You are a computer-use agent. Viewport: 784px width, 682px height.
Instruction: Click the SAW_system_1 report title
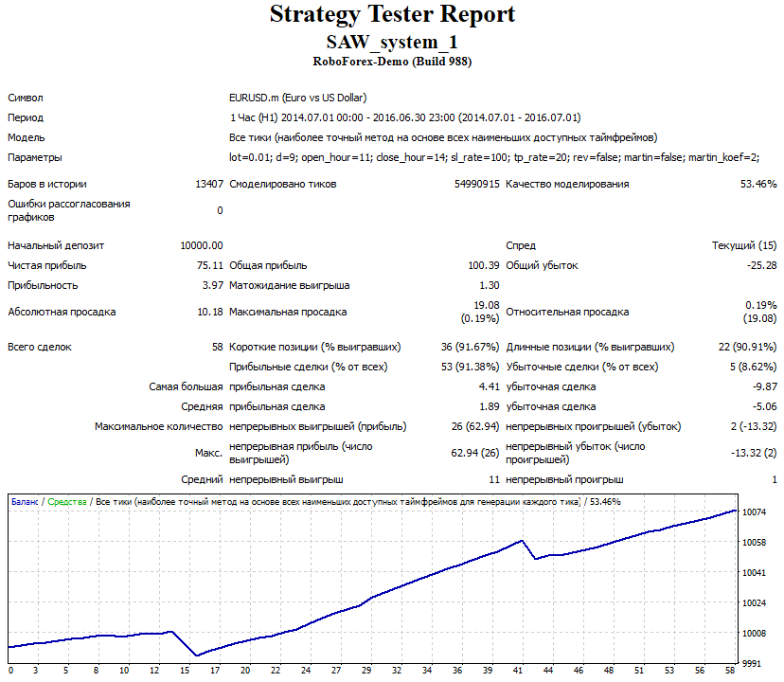coord(392,42)
